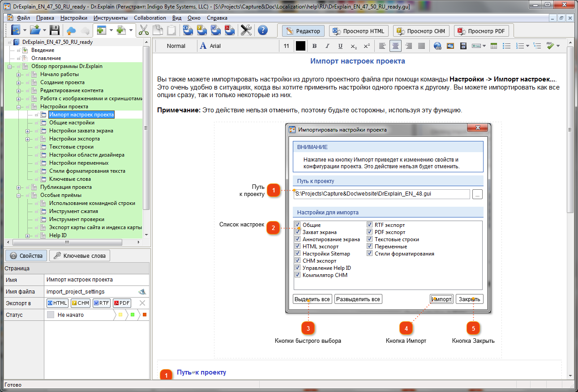
Task: Toggle Italic formatting
Action: [327, 46]
